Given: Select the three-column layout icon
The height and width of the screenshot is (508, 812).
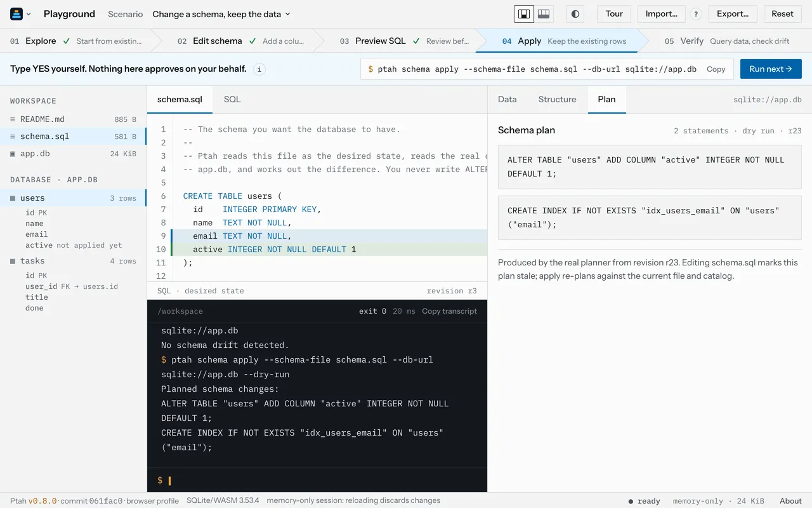Looking at the screenshot, I should point(544,14).
